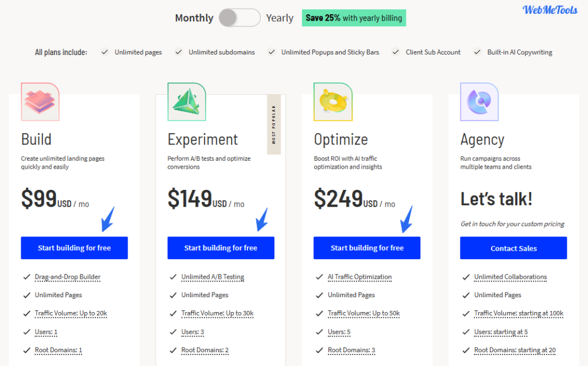Click the Experiment plan title

(x=203, y=140)
